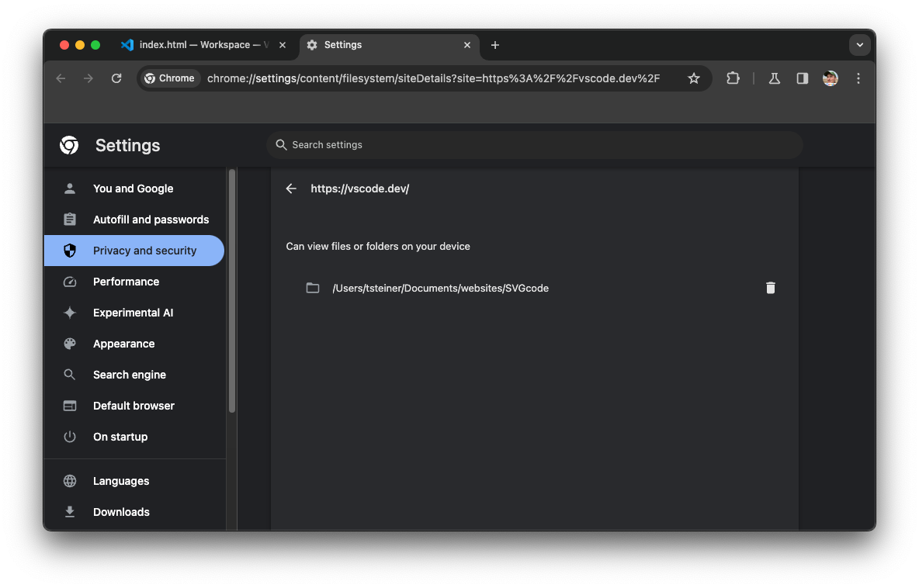Open the Extensions puzzle icon

[733, 78]
